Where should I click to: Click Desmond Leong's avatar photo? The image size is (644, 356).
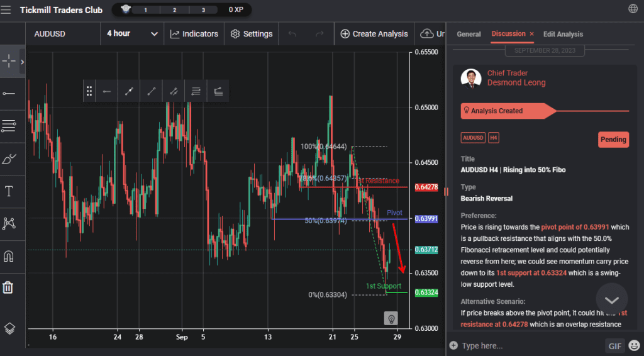click(471, 79)
